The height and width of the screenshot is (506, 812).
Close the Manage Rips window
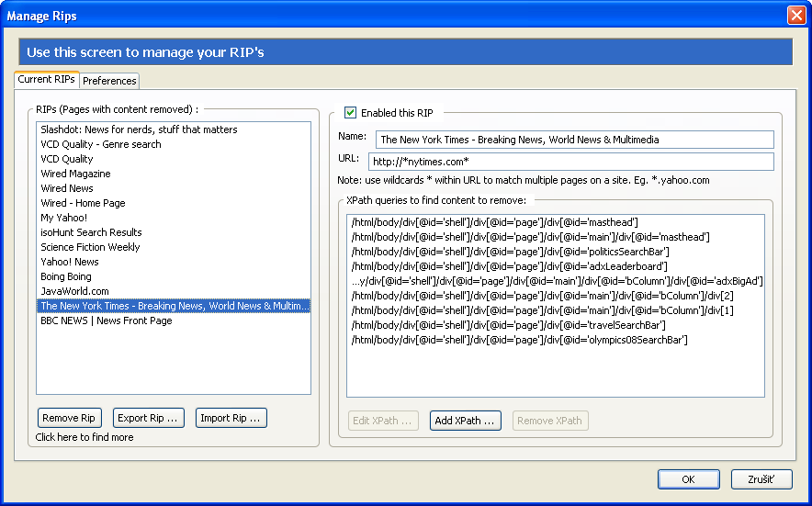tap(796, 15)
